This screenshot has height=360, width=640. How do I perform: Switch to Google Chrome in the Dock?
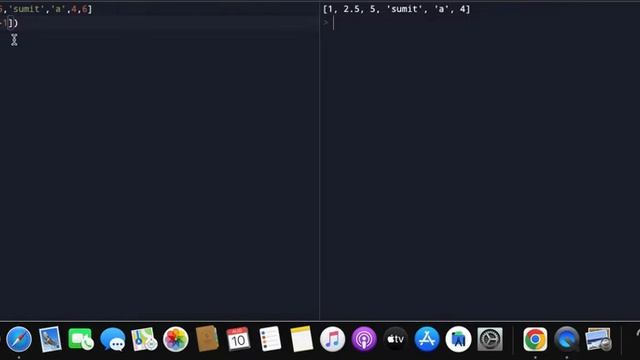(x=535, y=339)
